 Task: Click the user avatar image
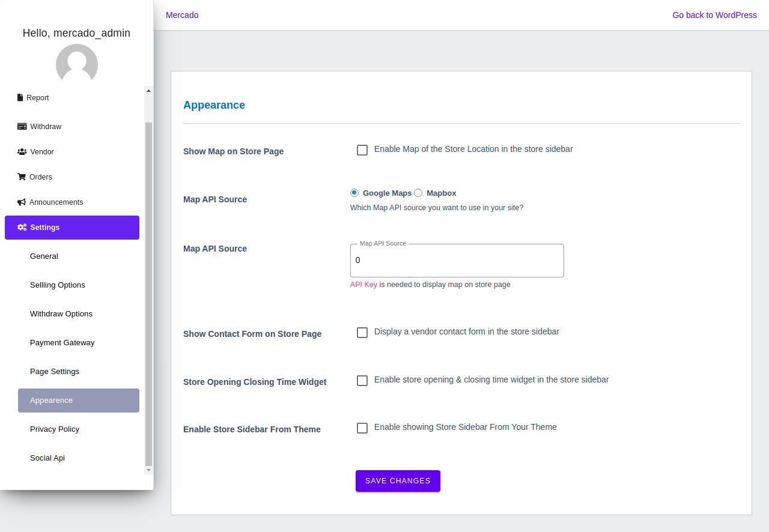(77, 64)
